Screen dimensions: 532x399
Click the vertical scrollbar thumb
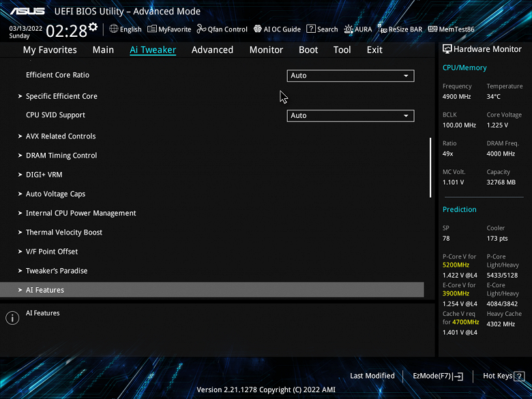(x=430, y=167)
